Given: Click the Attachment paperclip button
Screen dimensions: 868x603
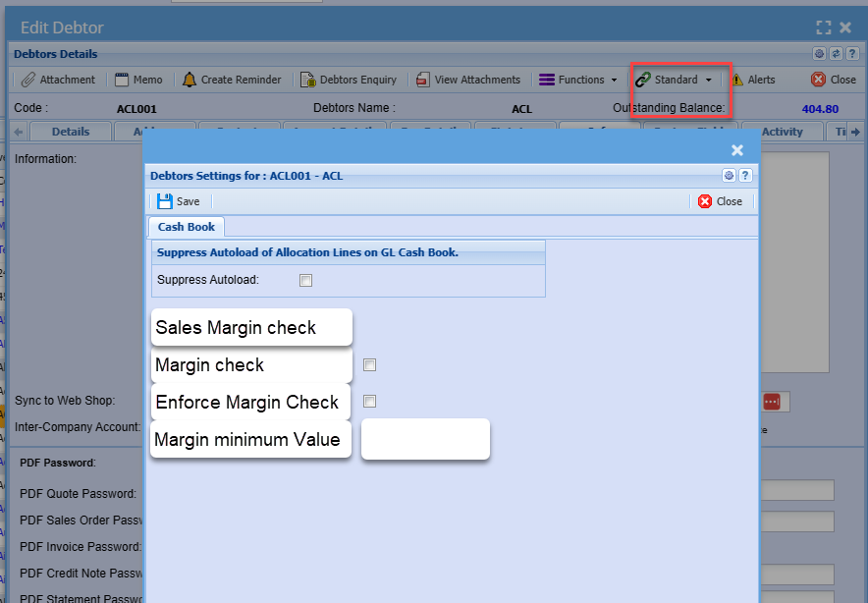Looking at the screenshot, I should click(59, 80).
